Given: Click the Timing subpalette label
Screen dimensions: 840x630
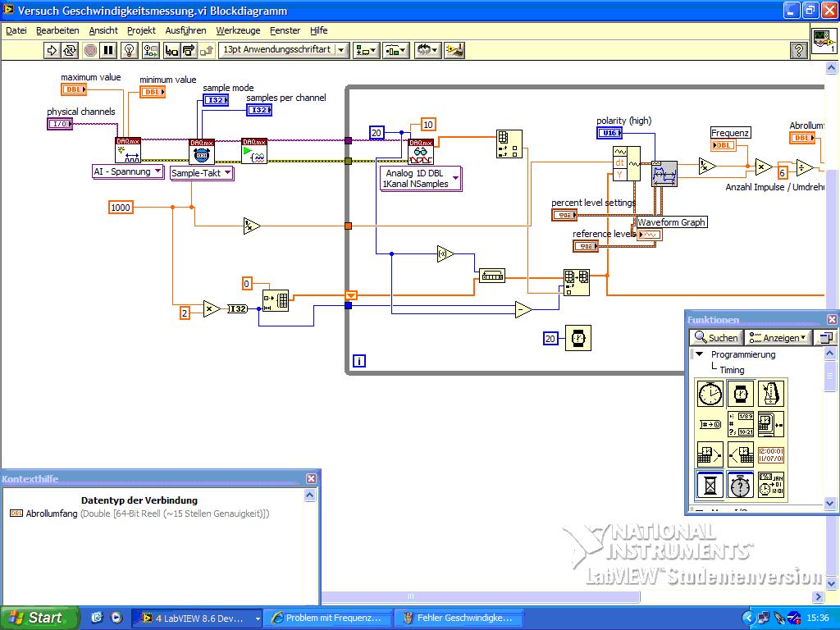Looking at the screenshot, I should pos(732,370).
